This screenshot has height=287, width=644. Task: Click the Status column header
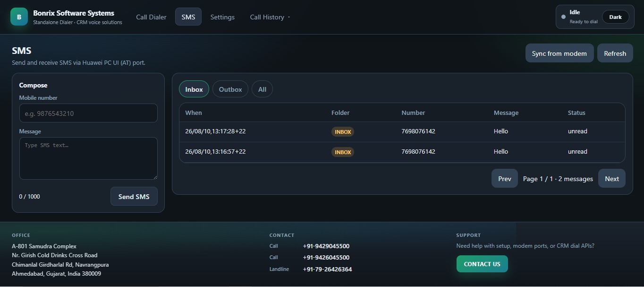(576, 113)
